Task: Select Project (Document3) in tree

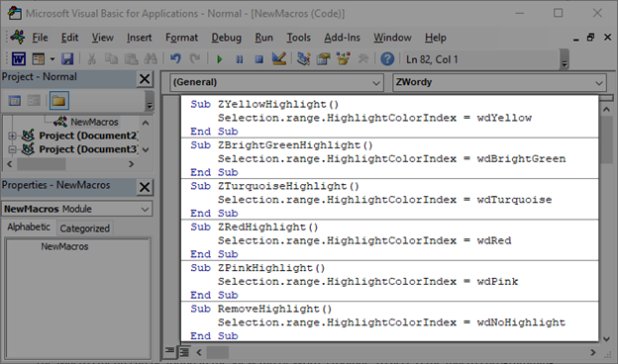Action: [88, 149]
